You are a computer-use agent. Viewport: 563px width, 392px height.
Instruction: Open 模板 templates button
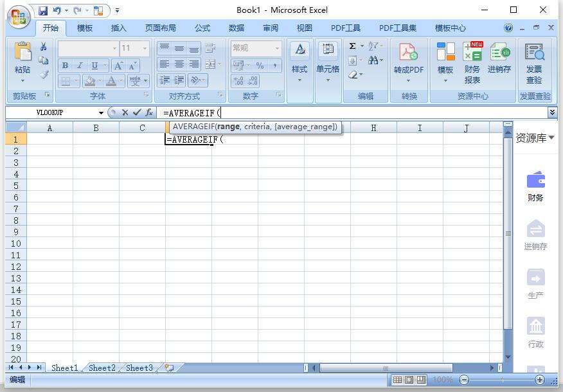[445, 62]
